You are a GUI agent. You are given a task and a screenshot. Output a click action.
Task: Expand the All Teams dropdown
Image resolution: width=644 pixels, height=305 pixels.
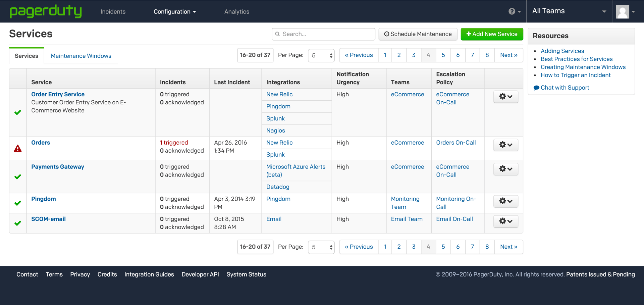[569, 11]
